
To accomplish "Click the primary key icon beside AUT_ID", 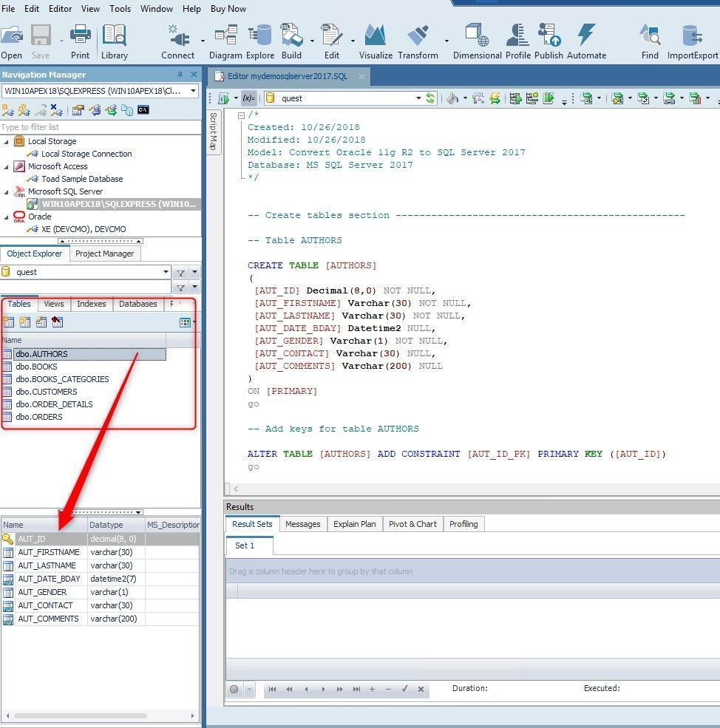I will [x=8, y=539].
